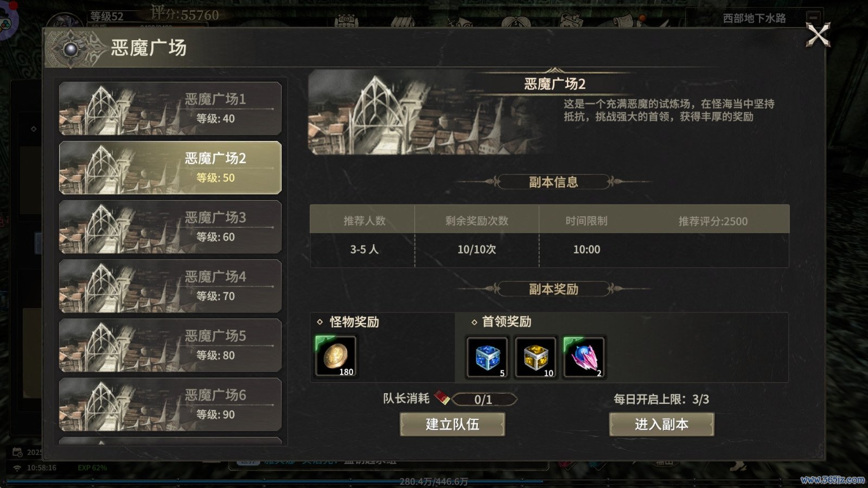Viewport: 868px width, 488px height.
Task: Click the calendar icon in bottom-left status bar
Action: [17, 452]
